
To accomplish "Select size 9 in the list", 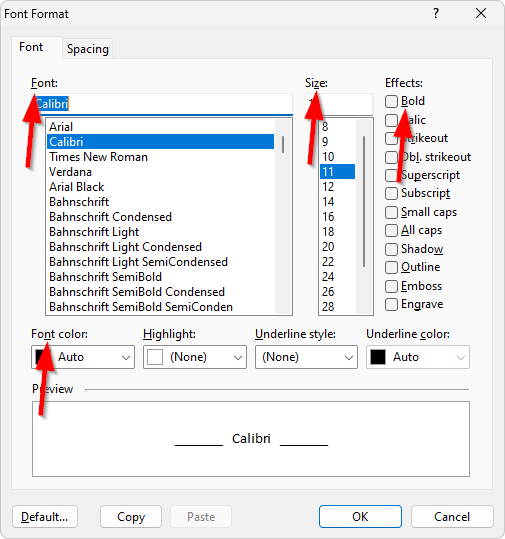I will (338, 142).
